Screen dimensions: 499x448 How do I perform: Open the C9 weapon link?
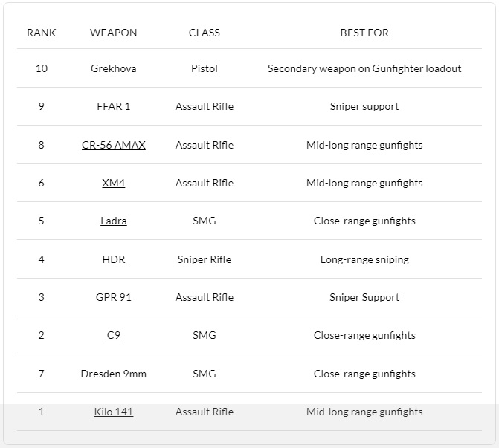coord(113,335)
